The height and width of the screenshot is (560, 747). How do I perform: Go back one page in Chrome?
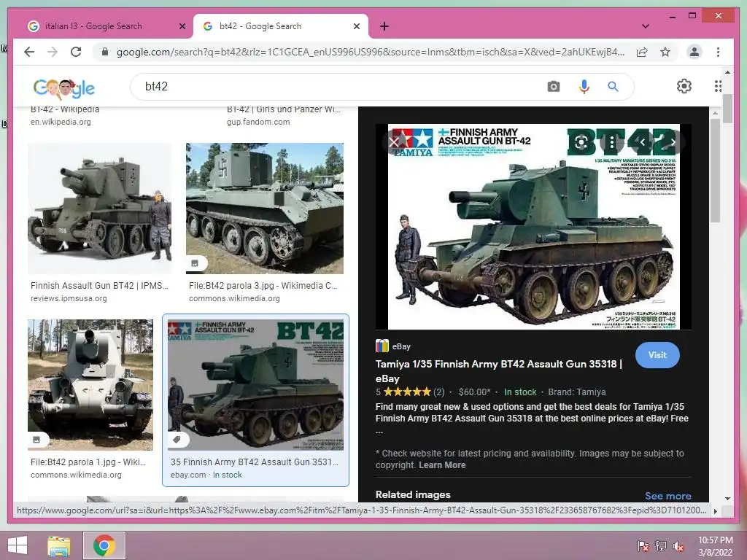click(29, 52)
